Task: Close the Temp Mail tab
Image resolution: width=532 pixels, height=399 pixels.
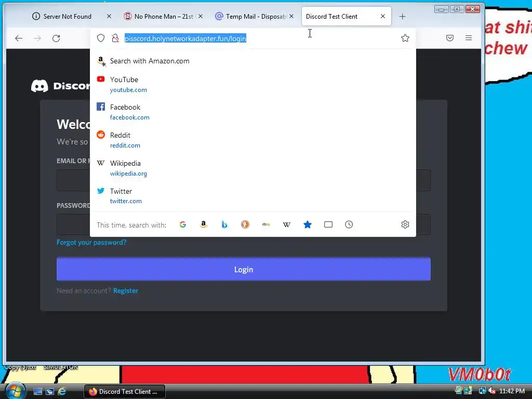Action: coord(291,16)
